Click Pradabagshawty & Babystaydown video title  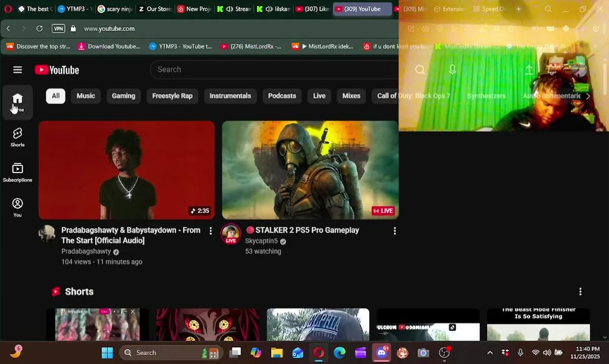pyautogui.click(x=131, y=235)
